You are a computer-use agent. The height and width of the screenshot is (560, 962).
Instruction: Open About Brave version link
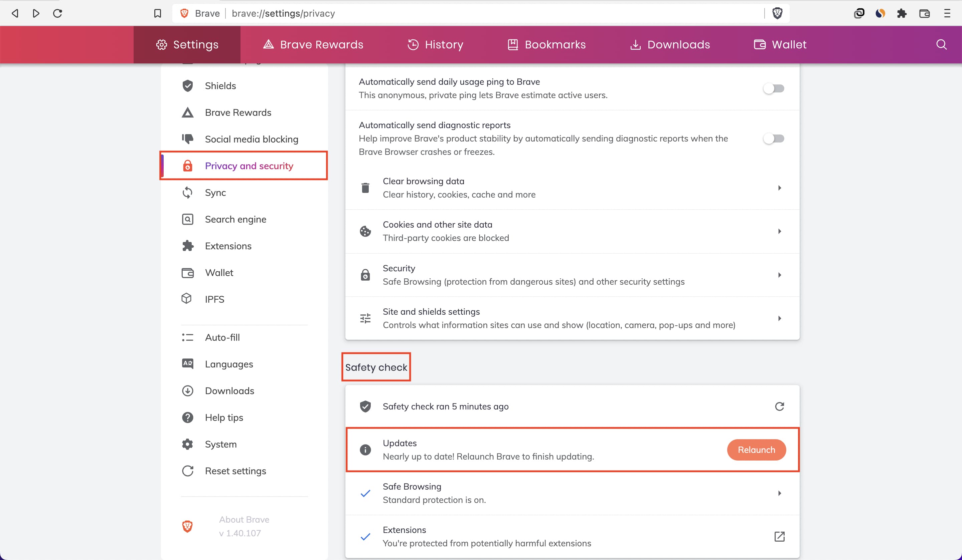244,526
